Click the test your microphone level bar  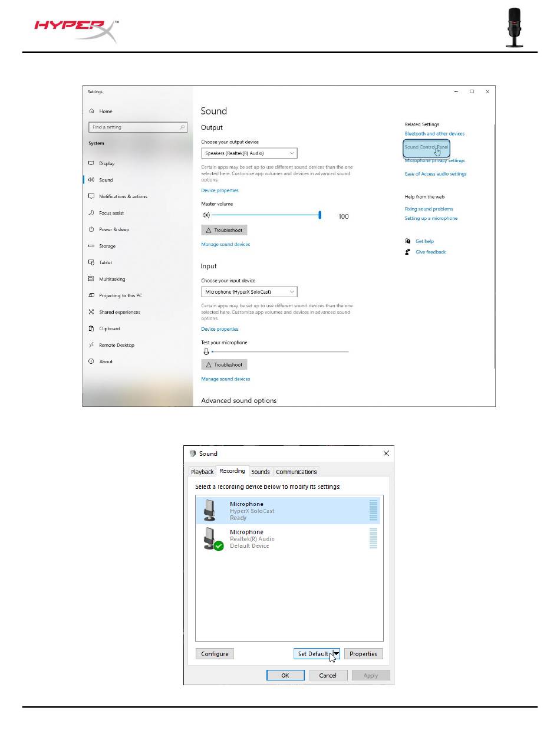280,351
